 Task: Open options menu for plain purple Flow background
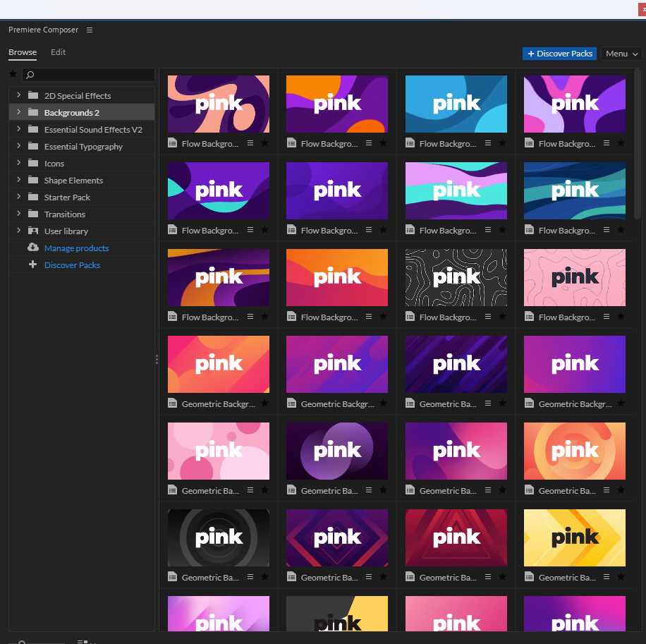click(x=369, y=229)
